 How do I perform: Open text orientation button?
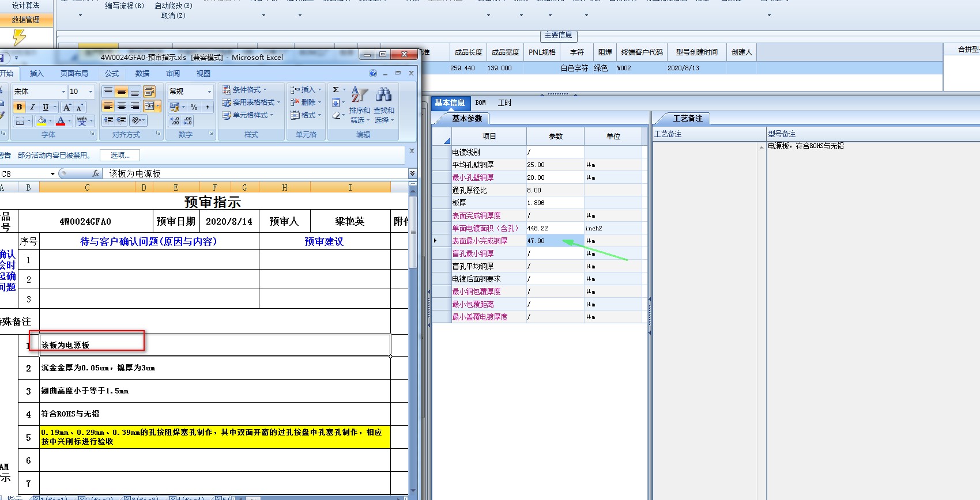click(137, 120)
